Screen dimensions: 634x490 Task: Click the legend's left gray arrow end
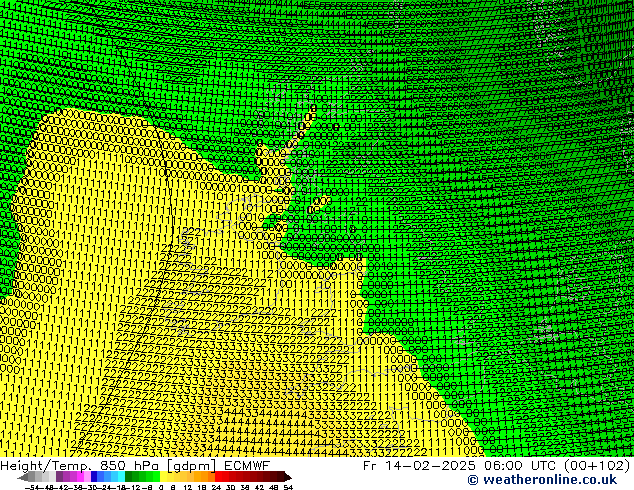coord(23,477)
